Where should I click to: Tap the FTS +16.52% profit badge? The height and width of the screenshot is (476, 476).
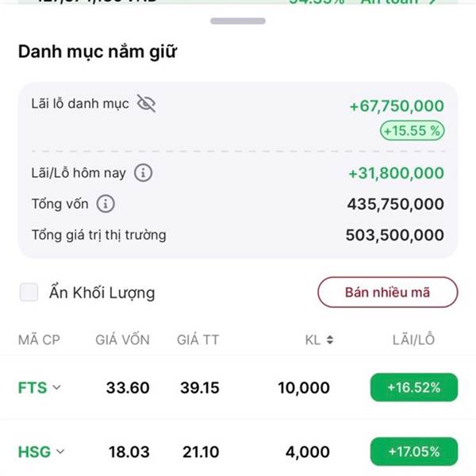(x=414, y=387)
